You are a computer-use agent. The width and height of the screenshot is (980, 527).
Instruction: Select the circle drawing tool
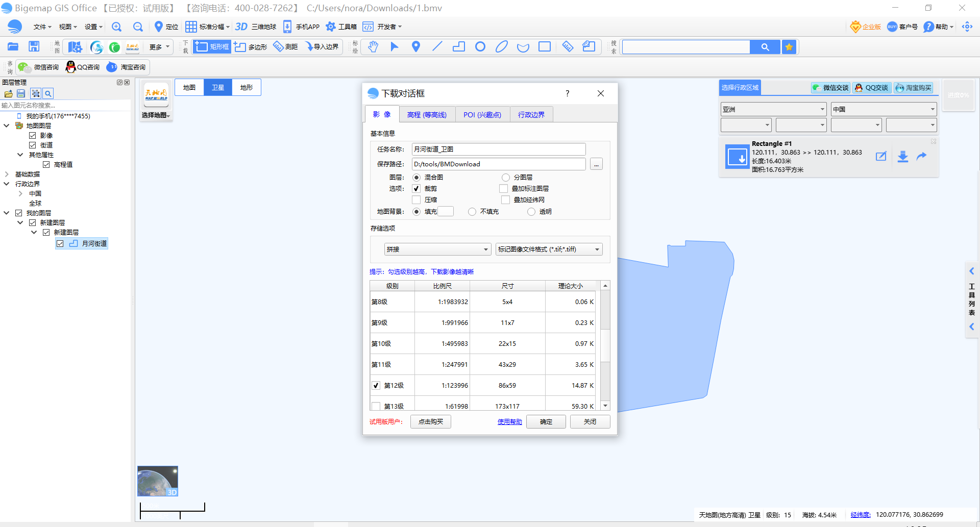[480, 47]
